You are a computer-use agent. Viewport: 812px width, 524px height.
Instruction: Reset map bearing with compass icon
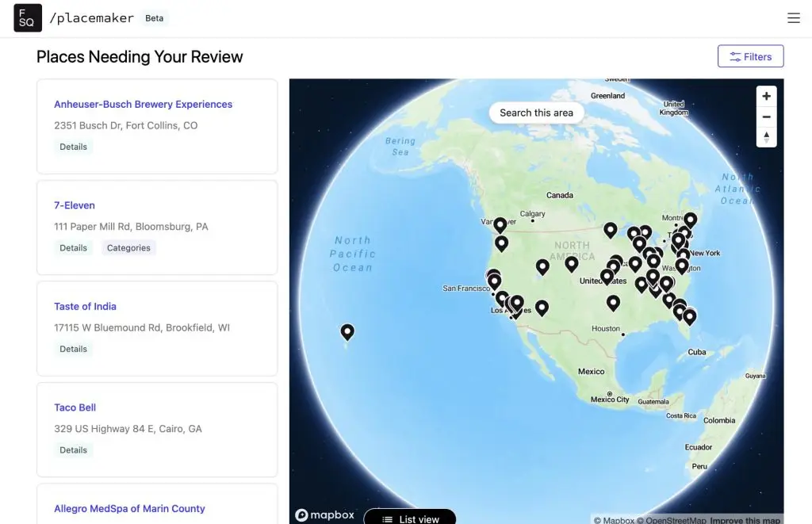click(767, 138)
